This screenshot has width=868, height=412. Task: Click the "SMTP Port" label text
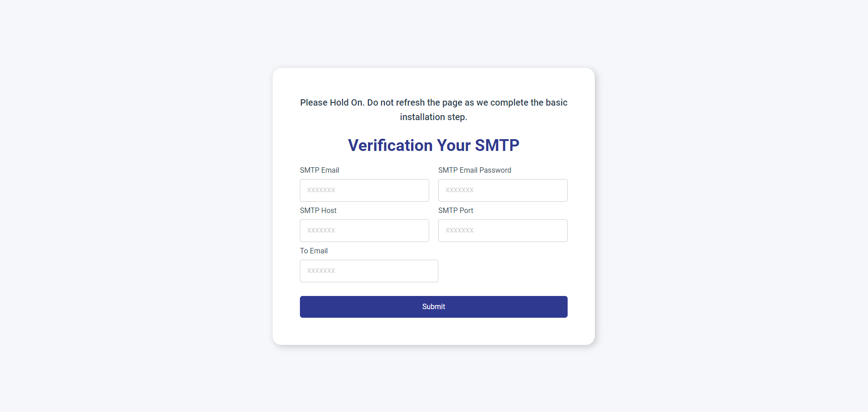click(x=456, y=211)
